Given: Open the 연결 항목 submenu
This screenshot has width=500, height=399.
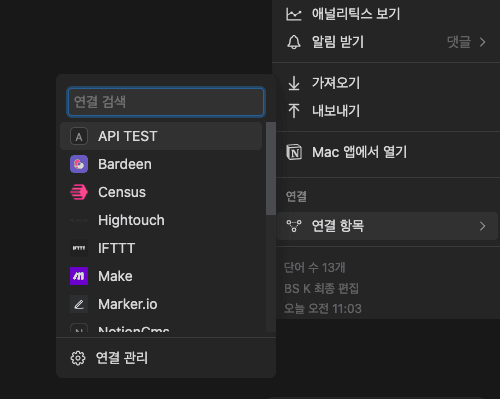Looking at the screenshot, I should pos(387,226).
